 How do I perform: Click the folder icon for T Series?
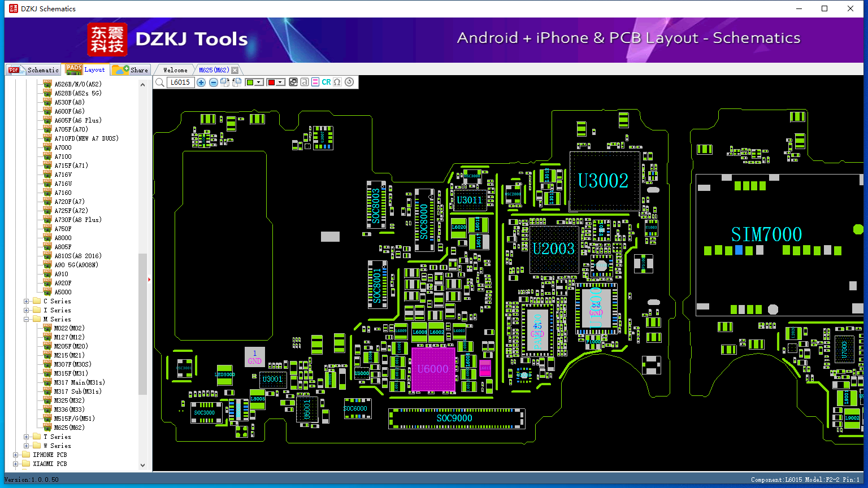coord(37,437)
